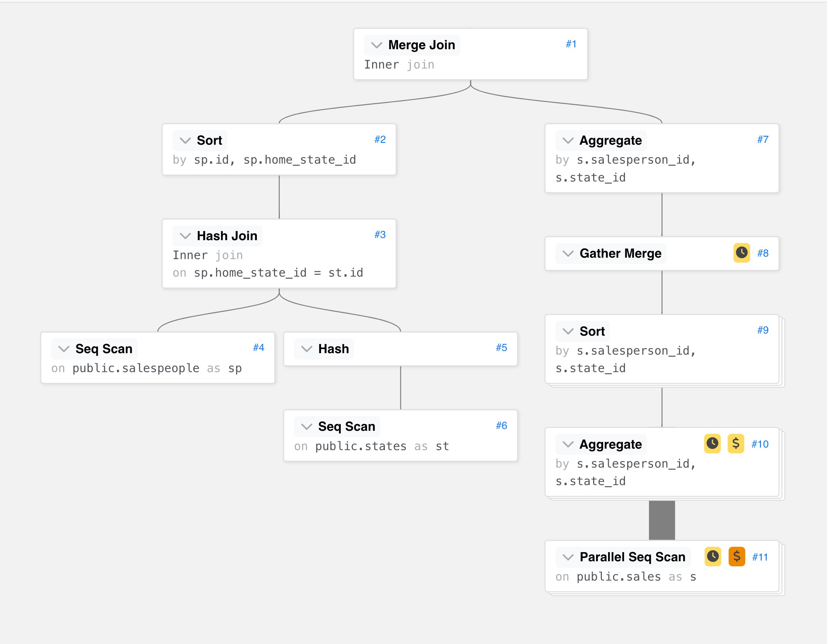
Task: Toggle chevron on Gather Merge node
Action: (568, 253)
